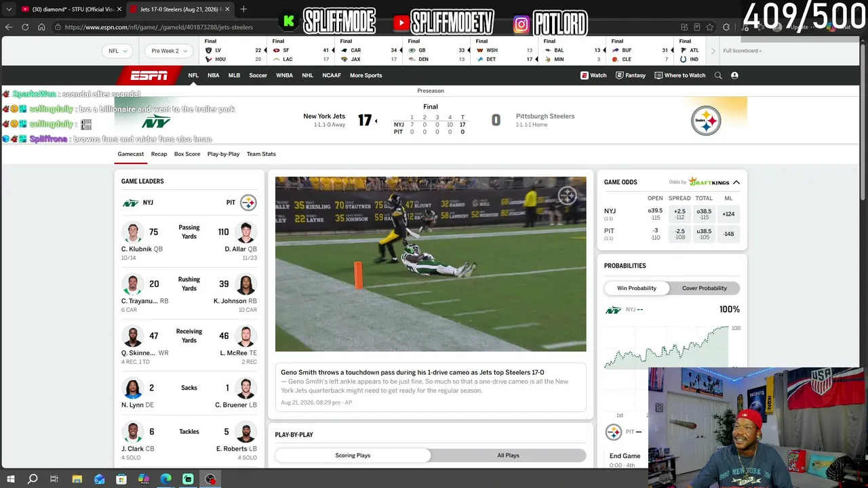Open the browser home page
Image resolution: width=868 pixels, height=488 pixels.
[x=41, y=27]
